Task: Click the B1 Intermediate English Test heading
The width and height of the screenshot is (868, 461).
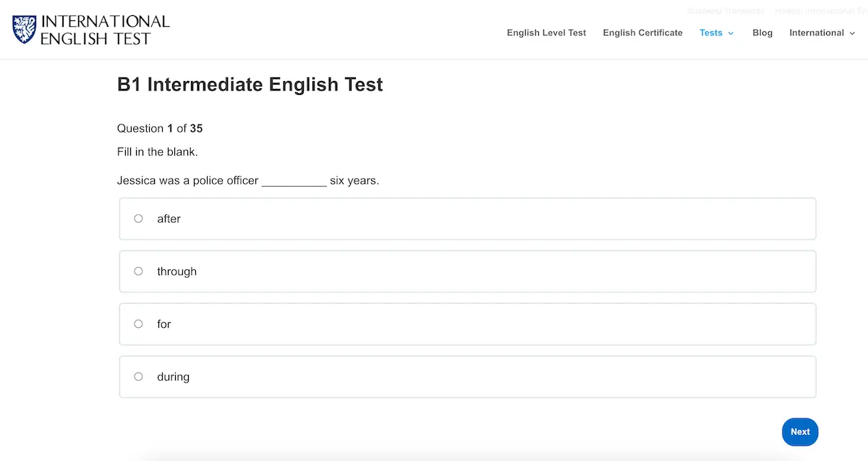Action: tap(250, 85)
